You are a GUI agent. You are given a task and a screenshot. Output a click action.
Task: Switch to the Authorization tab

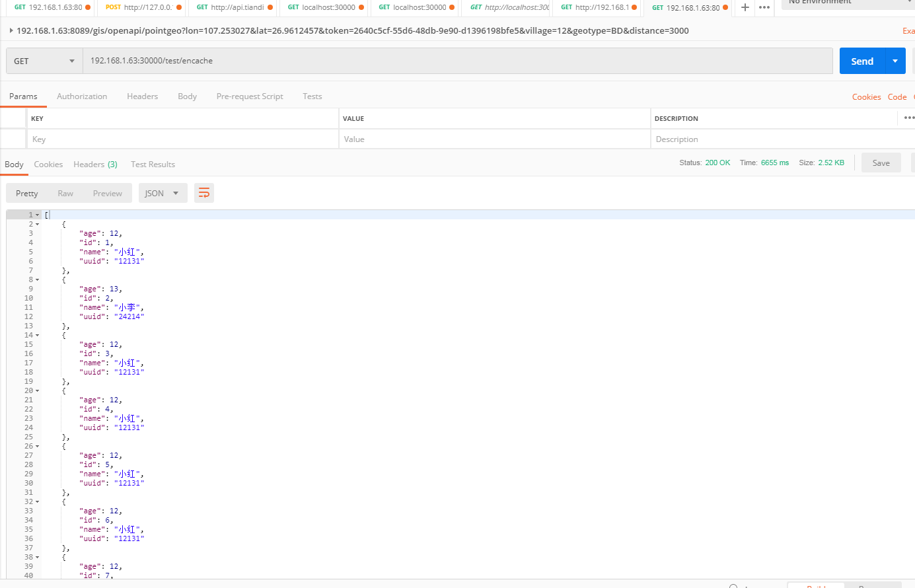tap(82, 96)
